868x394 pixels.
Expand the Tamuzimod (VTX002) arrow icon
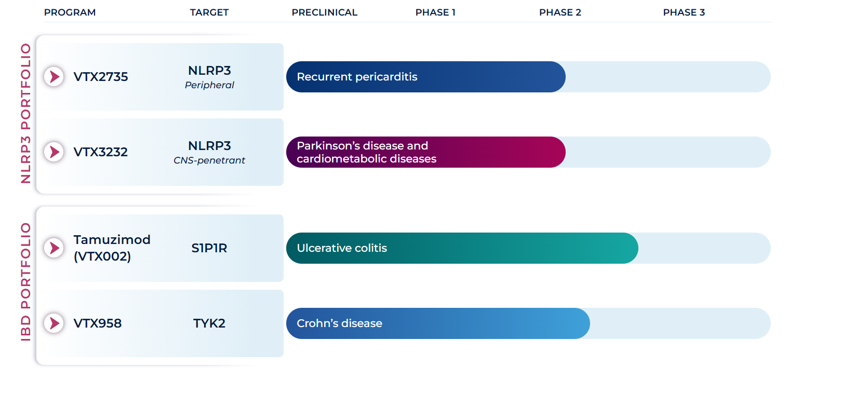(x=54, y=248)
